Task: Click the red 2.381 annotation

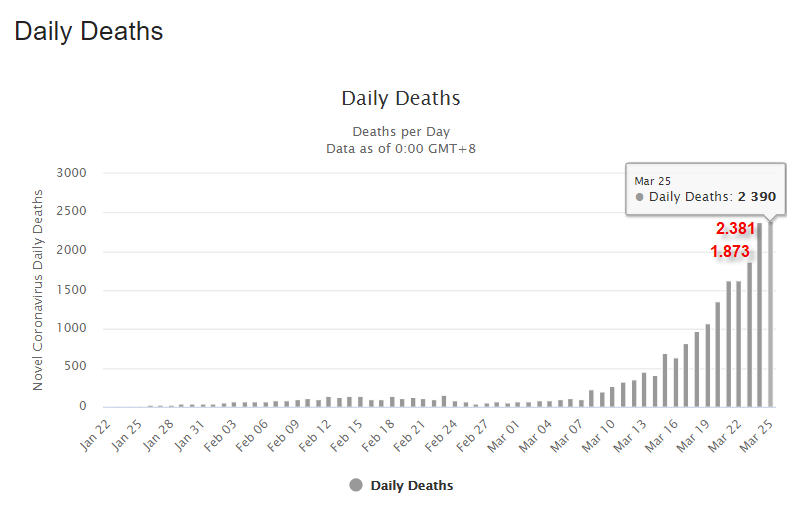Action: [735, 229]
